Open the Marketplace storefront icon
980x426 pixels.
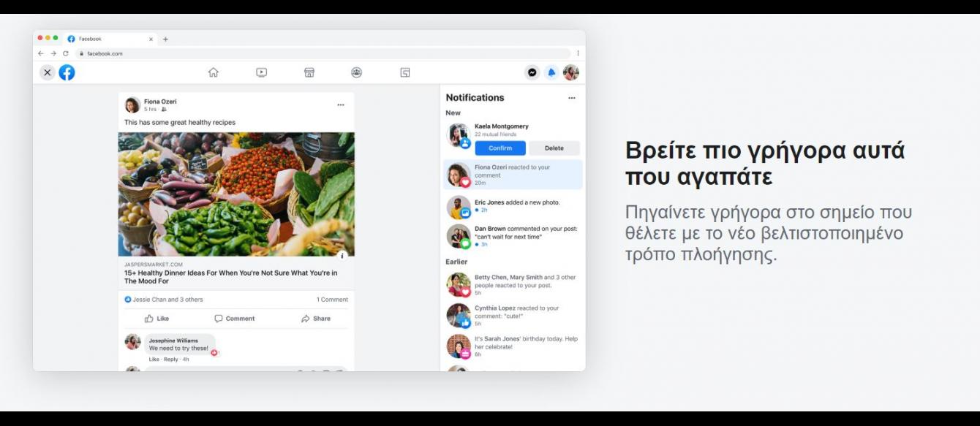[309, 72]
